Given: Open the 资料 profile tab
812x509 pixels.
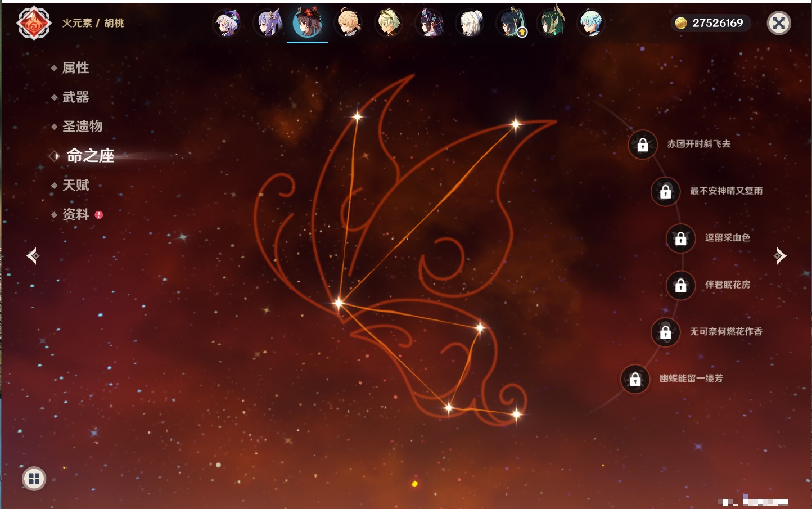Looking at the screenshot, I should [75, 214].
